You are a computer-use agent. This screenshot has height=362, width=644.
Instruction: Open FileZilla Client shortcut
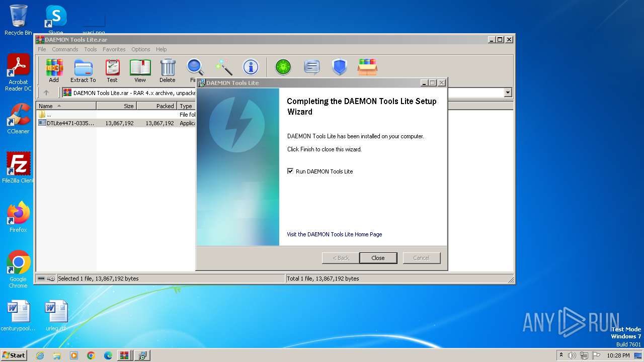18,167
